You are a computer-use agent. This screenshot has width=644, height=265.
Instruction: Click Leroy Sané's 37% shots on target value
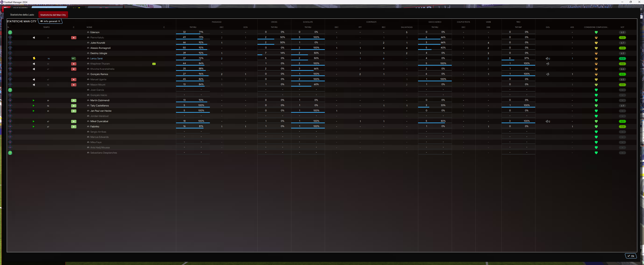click(x=526, y=58)
